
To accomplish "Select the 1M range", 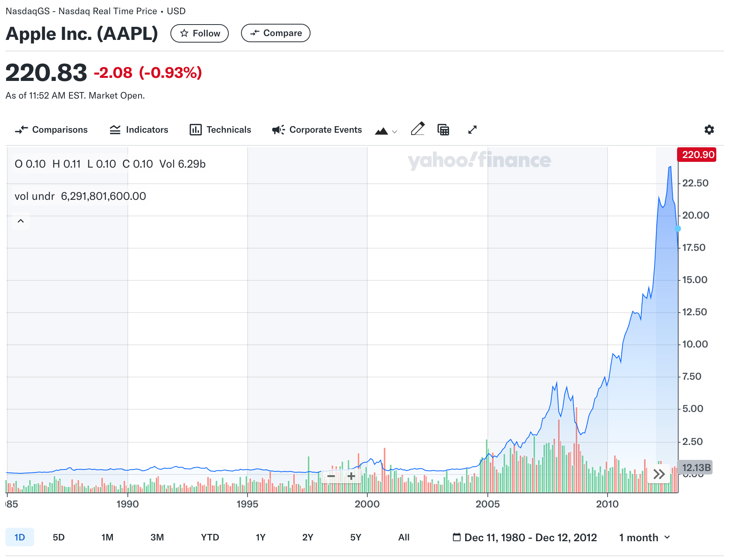I will [x=107, y=537].
